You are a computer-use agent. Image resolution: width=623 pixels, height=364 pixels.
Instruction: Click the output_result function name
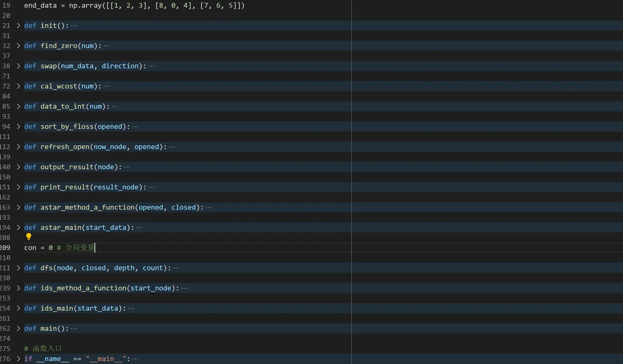pyautogui.click(x=67, y=167)
